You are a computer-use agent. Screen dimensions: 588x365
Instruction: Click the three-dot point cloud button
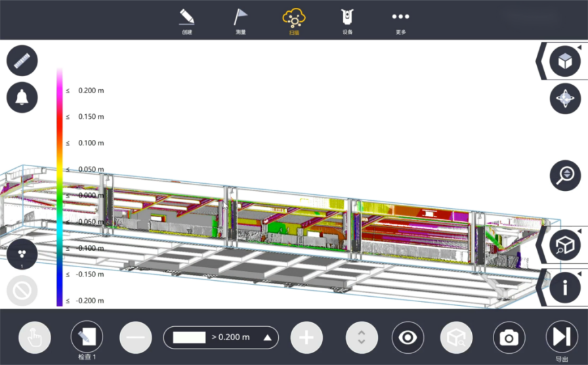coord(22,254)
